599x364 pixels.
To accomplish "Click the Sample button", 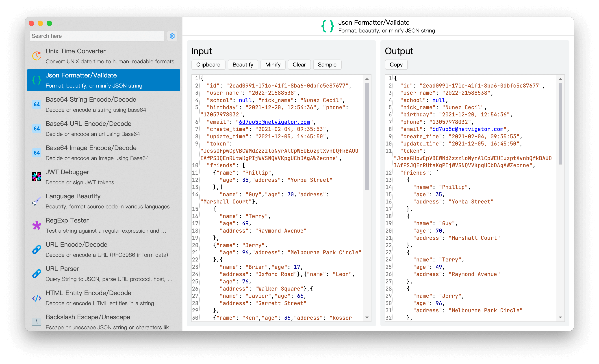I will 326,64.
